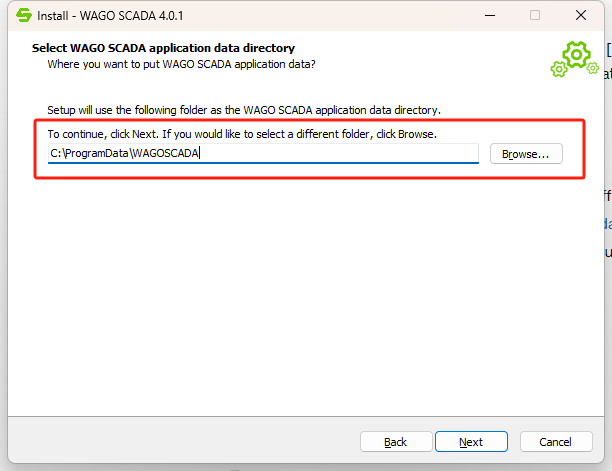
Task: Click the WAGO SCADA installer title bar icon
Action: [x=23, y=16]
